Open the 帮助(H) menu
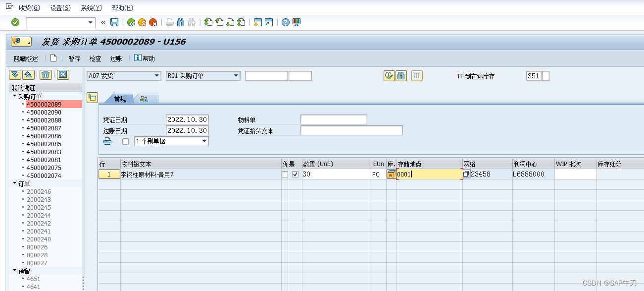This screenshot has height=291, width=644. [x=122, y=8]
